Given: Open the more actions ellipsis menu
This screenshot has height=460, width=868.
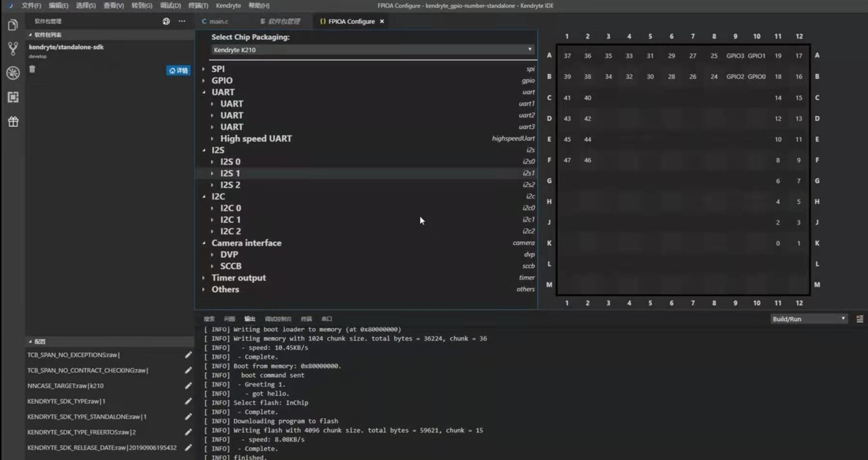Looking at the screenshot, I should pyautogui.click(x=182, y=21).
